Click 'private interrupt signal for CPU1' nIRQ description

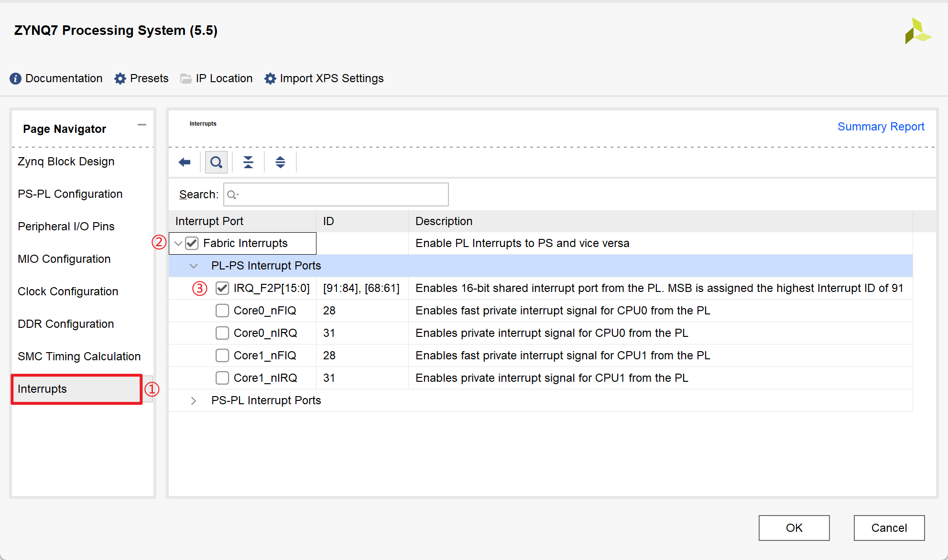pos(552,378)
